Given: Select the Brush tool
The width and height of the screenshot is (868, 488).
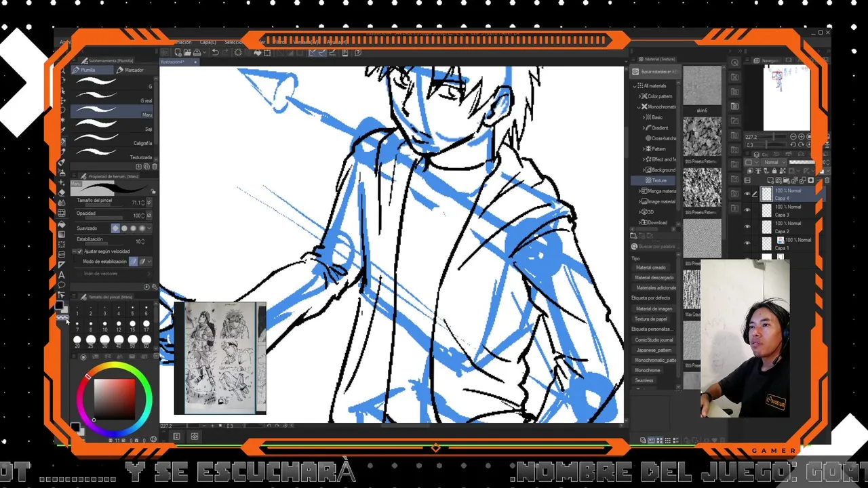Looking at the screenshot, I should tap(61, 161).
